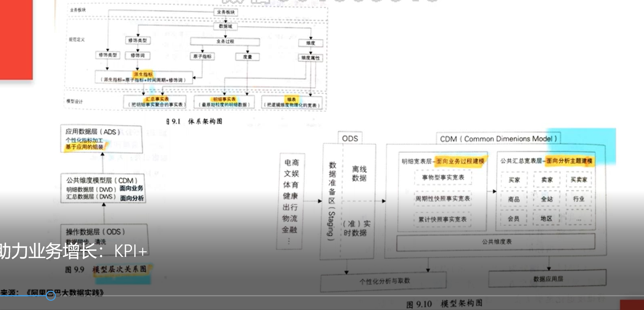Click the '面向分析' annotation
This screenshot has height=310, width=644.
click(x=132, y=198)
